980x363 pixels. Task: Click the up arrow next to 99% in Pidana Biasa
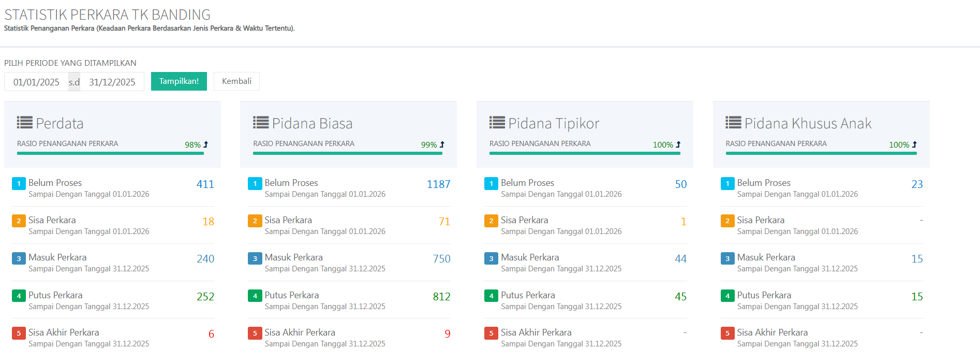(x=442, y=144)
